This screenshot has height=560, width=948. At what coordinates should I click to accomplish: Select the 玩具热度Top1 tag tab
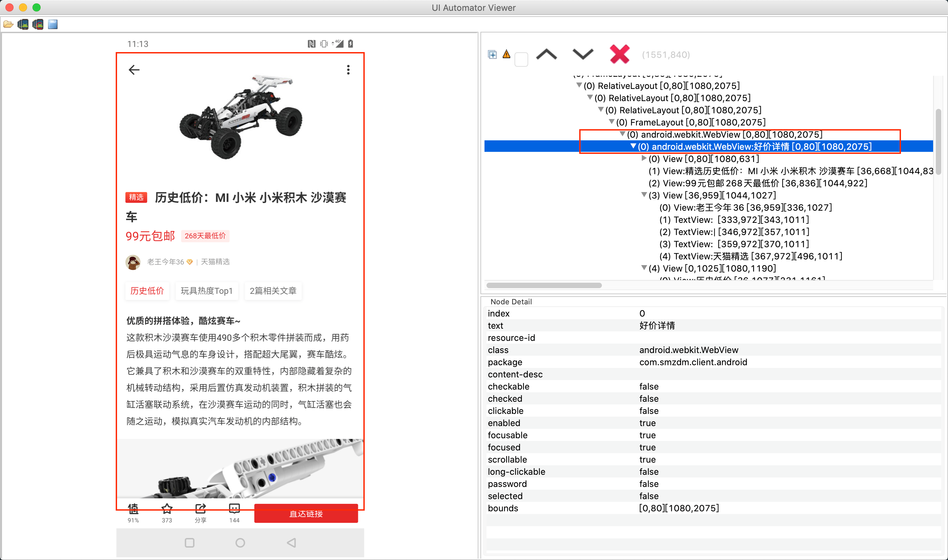pos(207,291)
